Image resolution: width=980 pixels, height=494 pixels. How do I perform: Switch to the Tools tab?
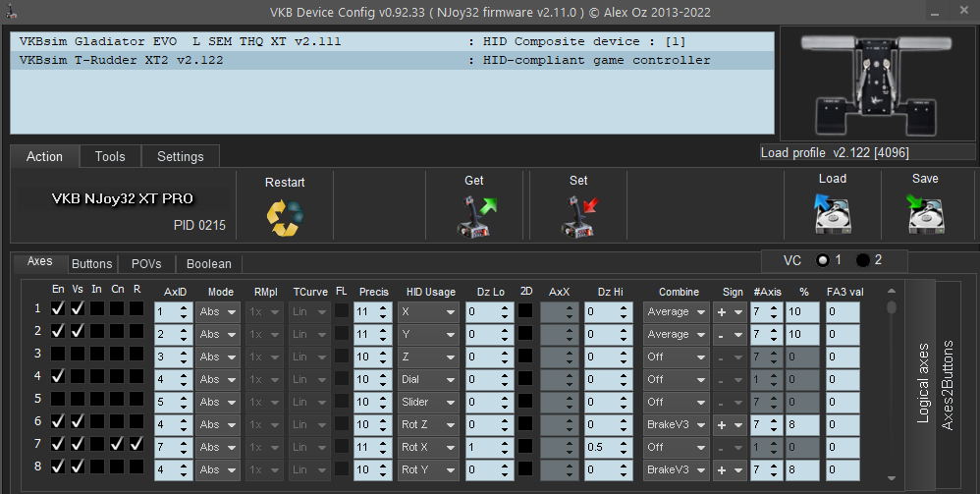(x=110, y=156)
